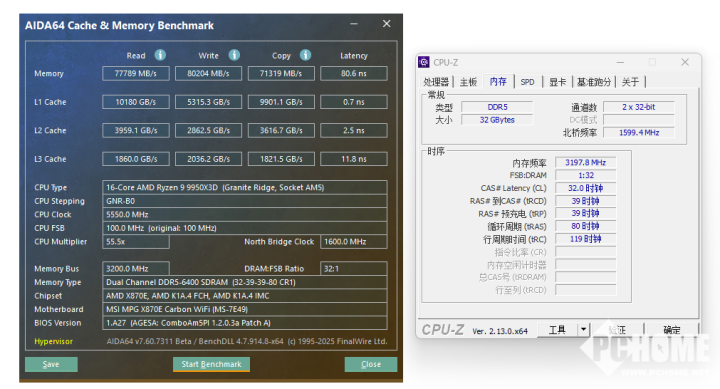Click the tRAS value 80 时钟
720x389 pixels.
[x=585, y=226]
